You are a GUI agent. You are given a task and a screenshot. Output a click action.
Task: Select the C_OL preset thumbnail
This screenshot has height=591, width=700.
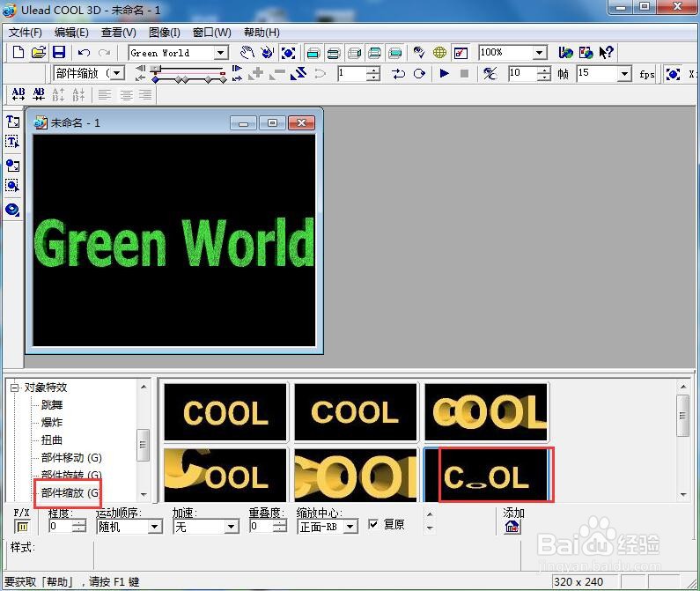(487, 476)
